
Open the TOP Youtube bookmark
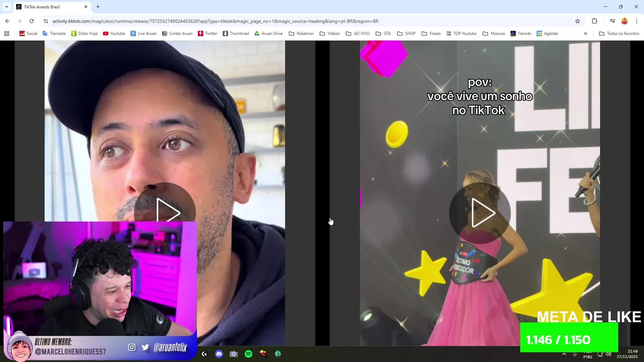click(461, 34)
